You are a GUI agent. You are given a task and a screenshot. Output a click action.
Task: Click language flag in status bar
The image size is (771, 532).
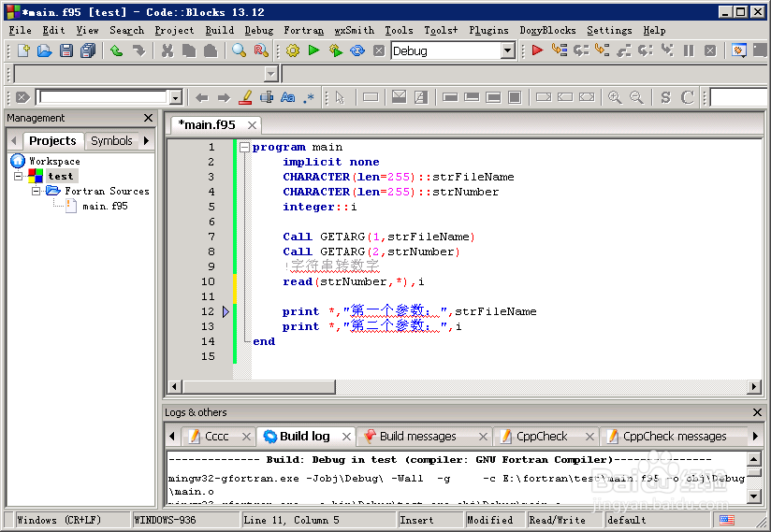pos(726,520)
